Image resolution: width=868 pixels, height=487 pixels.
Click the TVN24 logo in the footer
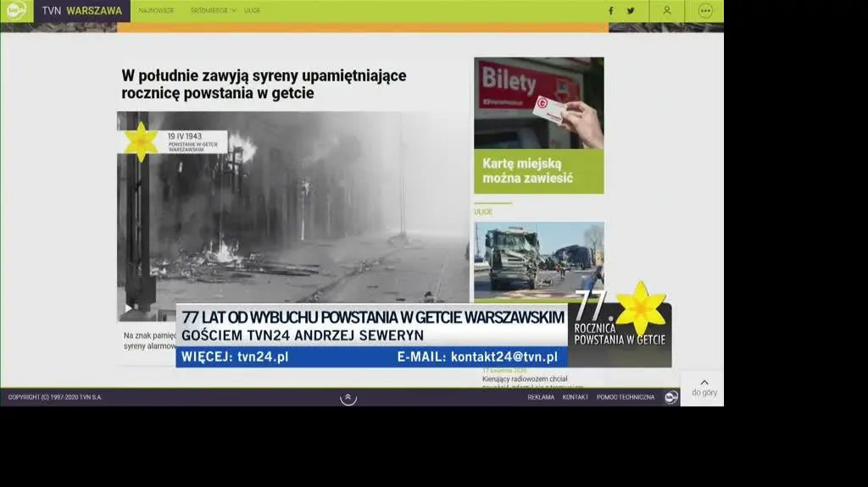click(671, 397)
